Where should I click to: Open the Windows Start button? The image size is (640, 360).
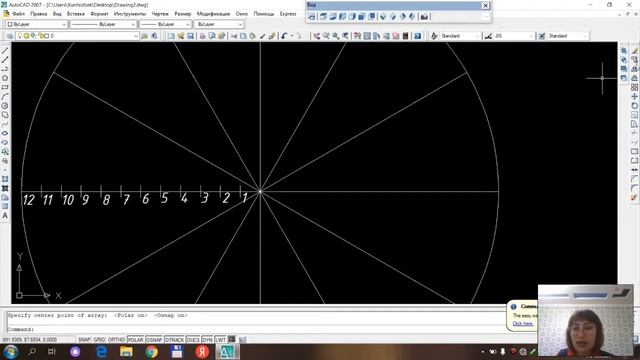[x=11, y=352]
